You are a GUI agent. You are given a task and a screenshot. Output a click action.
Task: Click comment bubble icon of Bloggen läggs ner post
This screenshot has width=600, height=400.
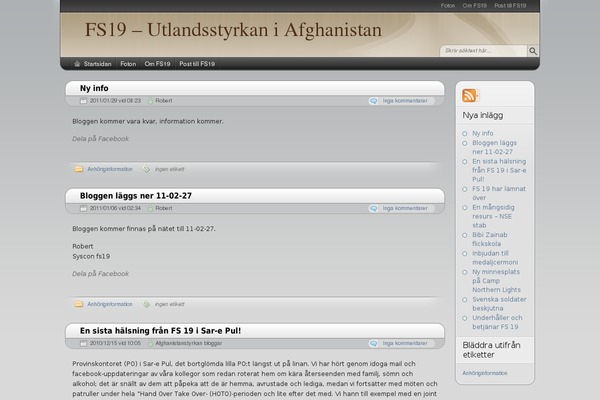coord(373,208)
